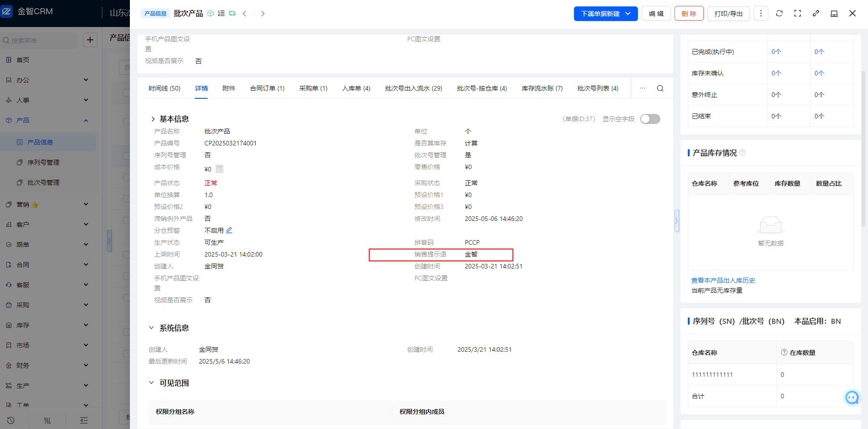Open history clock icon at sidebar bottom
This screenshot has height=429, width=868.
[x=11, y=420]
